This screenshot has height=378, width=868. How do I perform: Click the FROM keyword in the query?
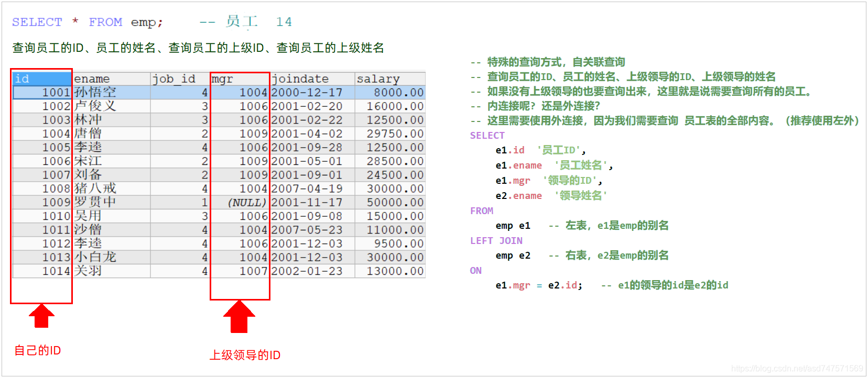pos(482,211)
